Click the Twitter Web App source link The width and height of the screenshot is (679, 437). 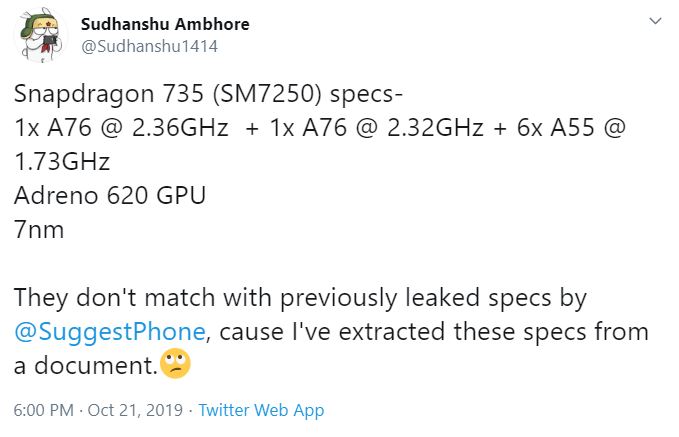pyautogui.click(x=261, y=410)
